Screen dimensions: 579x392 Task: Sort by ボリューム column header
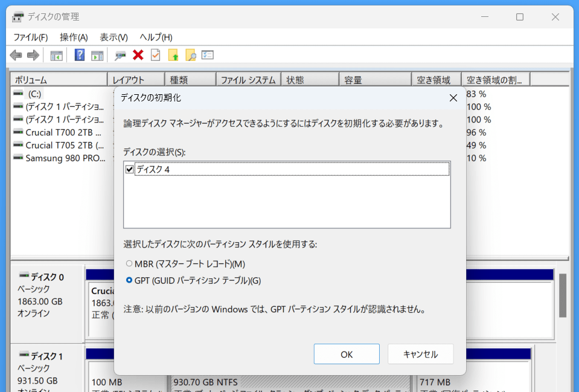click(59, 80)
